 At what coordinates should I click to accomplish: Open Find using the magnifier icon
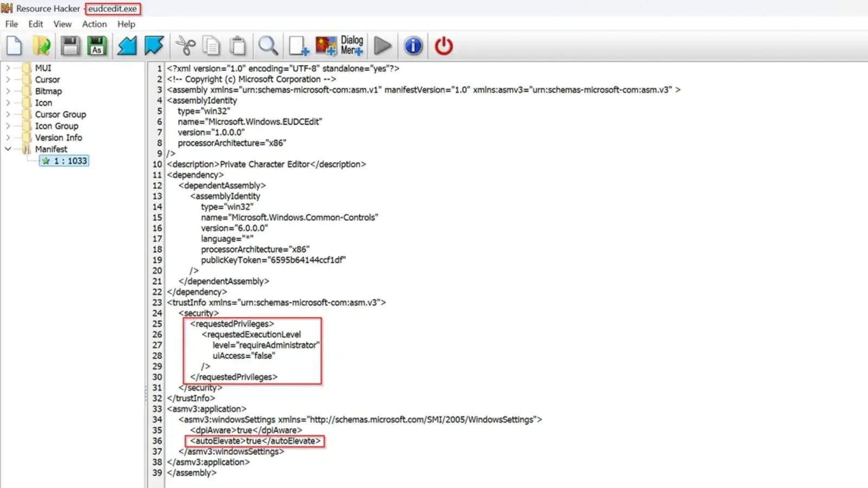coord(268,46)
